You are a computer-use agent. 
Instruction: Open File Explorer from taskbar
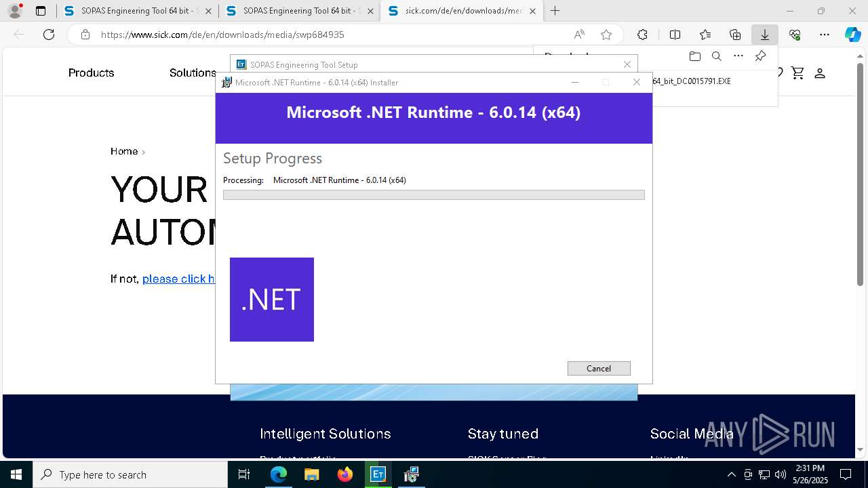click(x=311, y=474)
